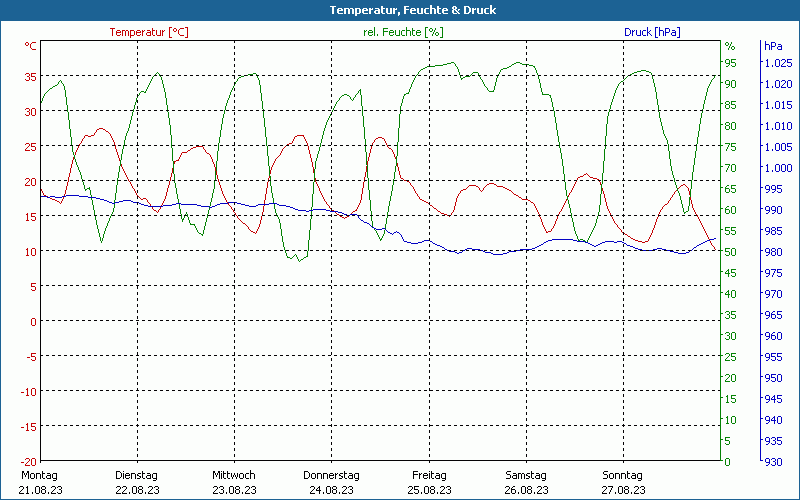Click the '955' tick on the pressure axis
This screenshot has width=800, height=500.
point(773,357)
